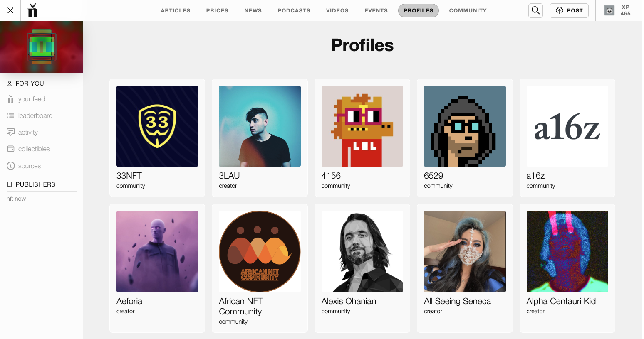Viewport: 644px width, 339px height.
Task: Open the African NFT Community logo
Action: click(260, 251)
